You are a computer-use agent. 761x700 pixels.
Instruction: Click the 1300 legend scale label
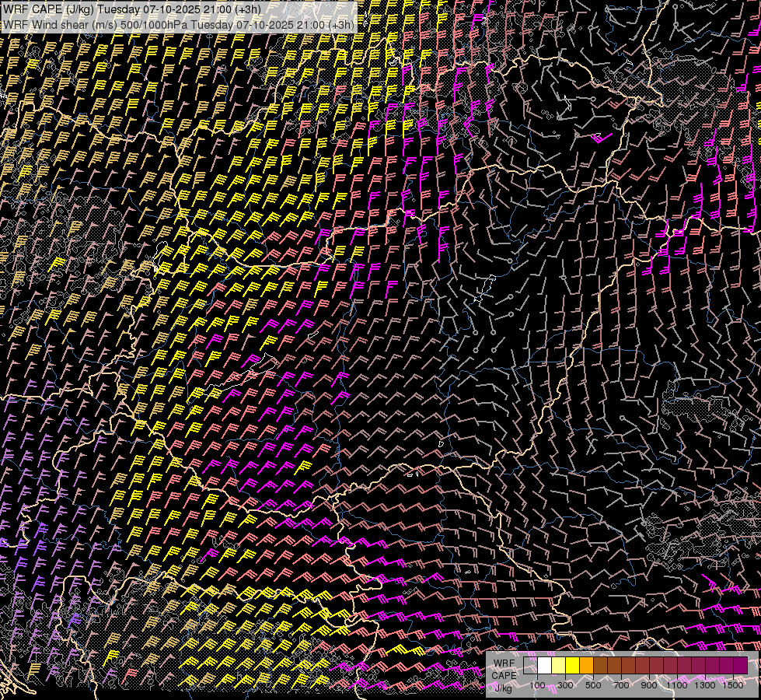705,685
